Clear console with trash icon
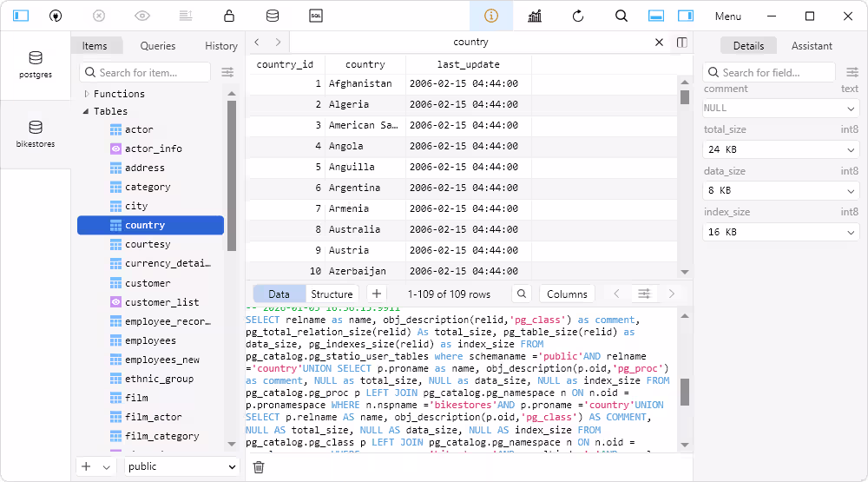The width and height of the screenshot is (868, 482). [259, 467]
